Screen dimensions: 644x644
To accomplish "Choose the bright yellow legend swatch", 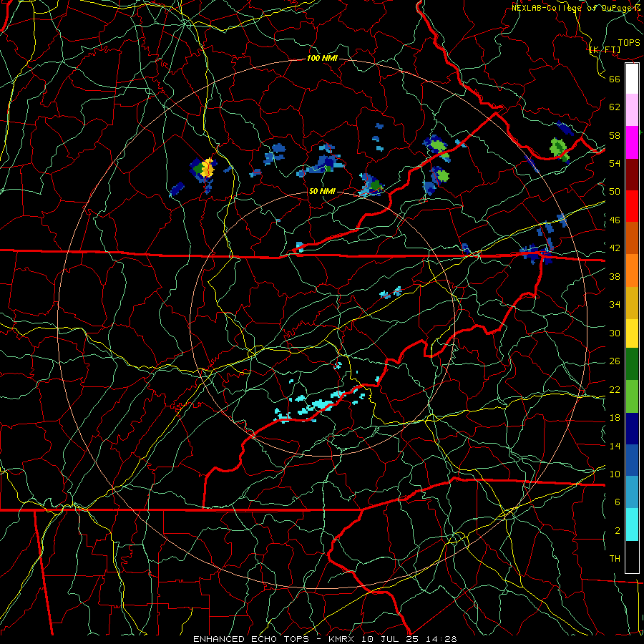I will (x=632, y=333).
